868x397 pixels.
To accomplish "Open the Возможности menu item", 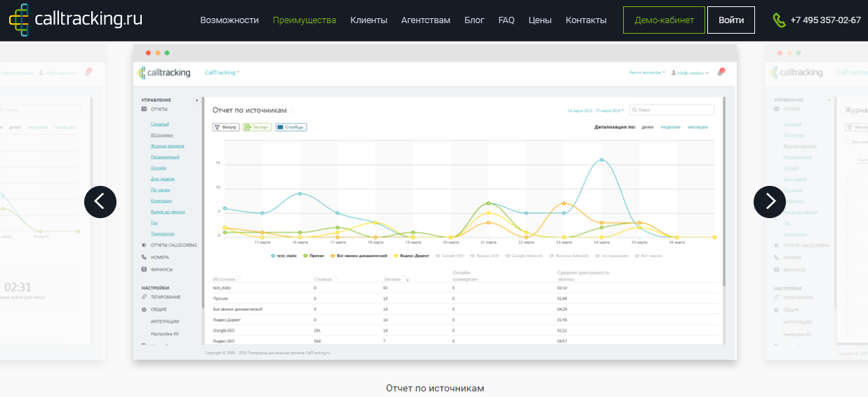I will (x=229, y=20).
